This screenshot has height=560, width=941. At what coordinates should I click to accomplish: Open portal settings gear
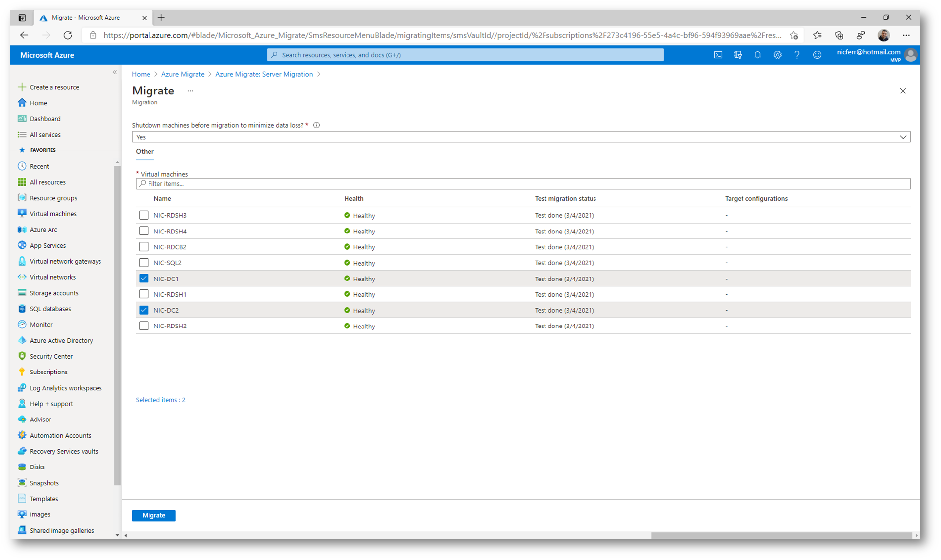(777, 55)
